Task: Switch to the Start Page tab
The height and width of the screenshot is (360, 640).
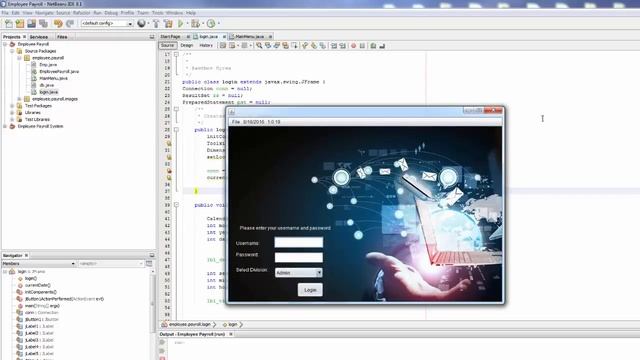Action: 171,37
